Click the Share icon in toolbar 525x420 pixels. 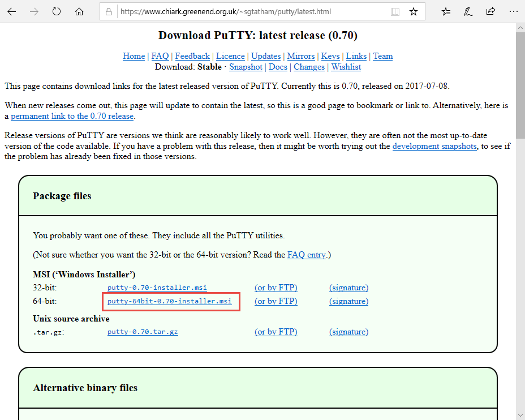pos(490,12)
